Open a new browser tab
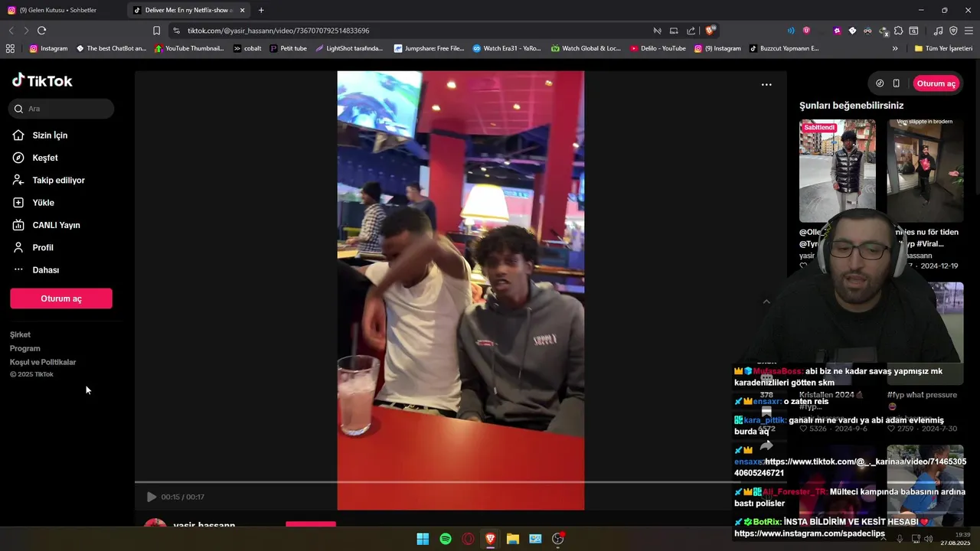The width and height of the screenshot is (980, 551). point(261,10)
